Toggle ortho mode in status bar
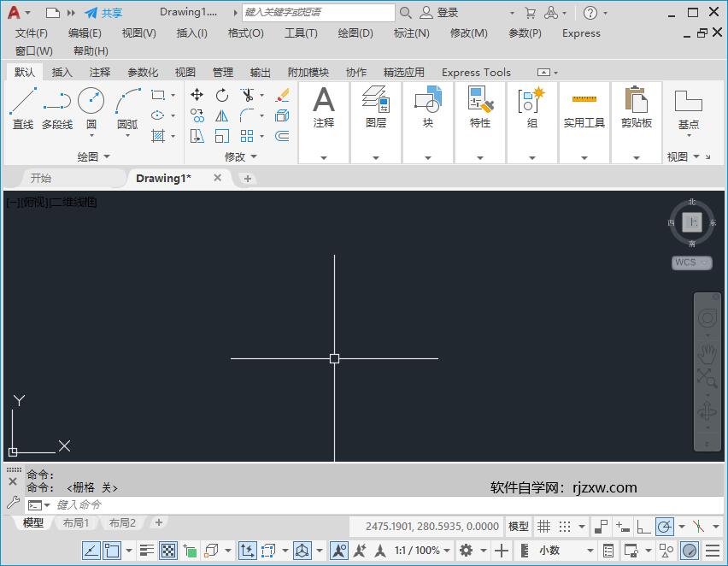Image resolution: width=728 pixels, height=566 pixels. click(x=643, y=527)
